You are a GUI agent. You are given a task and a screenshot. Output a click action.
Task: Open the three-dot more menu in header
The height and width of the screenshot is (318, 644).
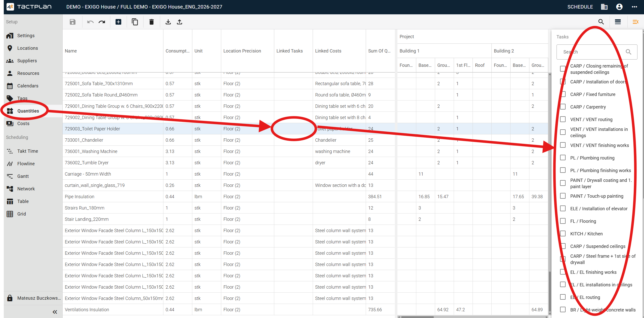pos(634,7)
